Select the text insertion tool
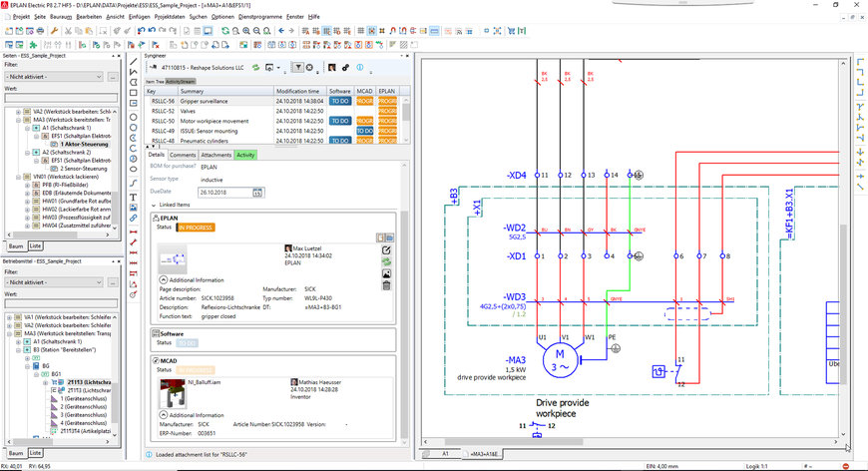This screenshot has height=471, width=868. click(x=134, y=198)
